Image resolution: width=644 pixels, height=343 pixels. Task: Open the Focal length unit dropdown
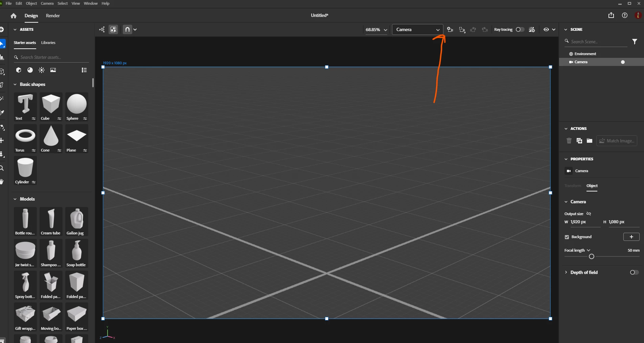589,250
